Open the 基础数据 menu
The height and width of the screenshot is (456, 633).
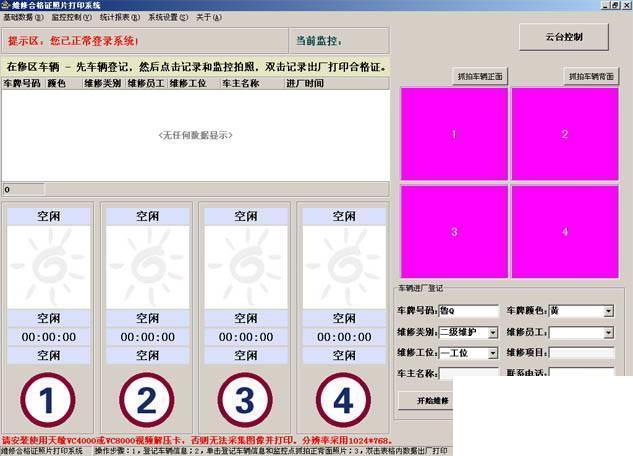[23, 17]
